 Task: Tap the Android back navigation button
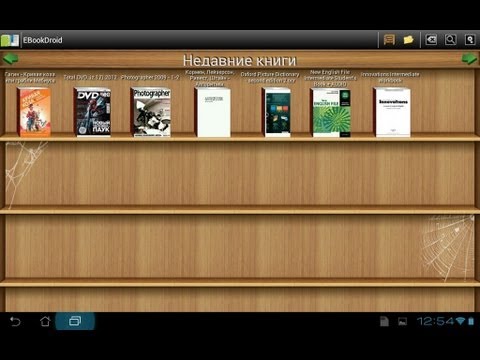[15, 321]
